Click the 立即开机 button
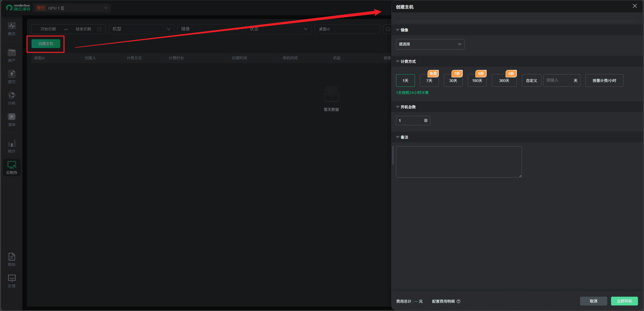The height and width of the screenshot is (311, 644). pos(624,301)
